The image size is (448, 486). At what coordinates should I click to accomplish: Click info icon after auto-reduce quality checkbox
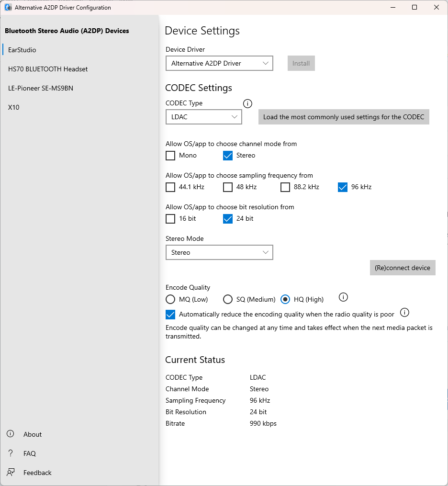coord(404,313)
